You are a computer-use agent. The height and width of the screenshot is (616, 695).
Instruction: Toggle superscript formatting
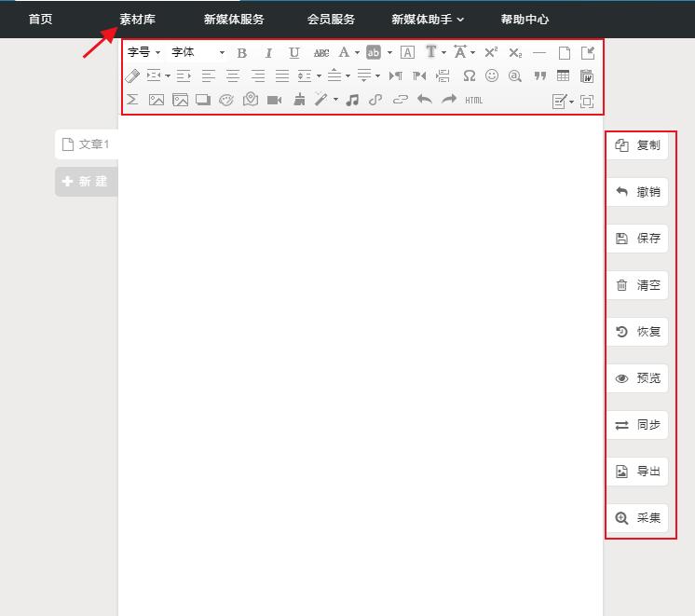491,52
